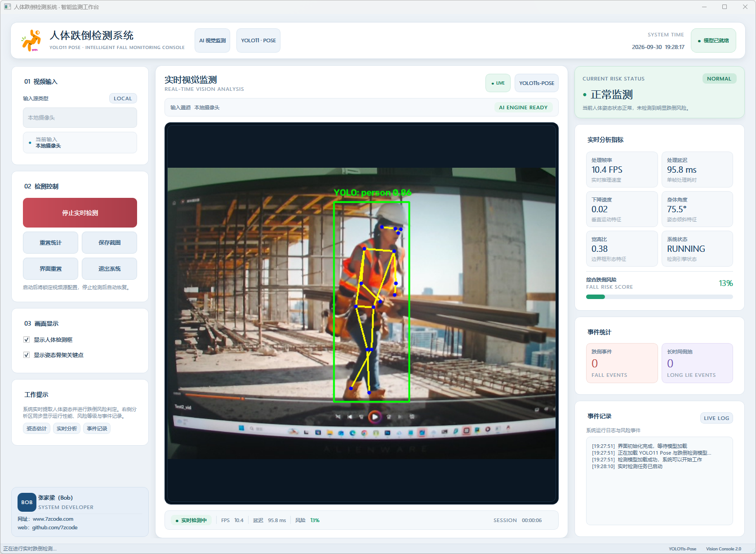
Task: Click the event log text area
Action: click(x=659, y=481)
